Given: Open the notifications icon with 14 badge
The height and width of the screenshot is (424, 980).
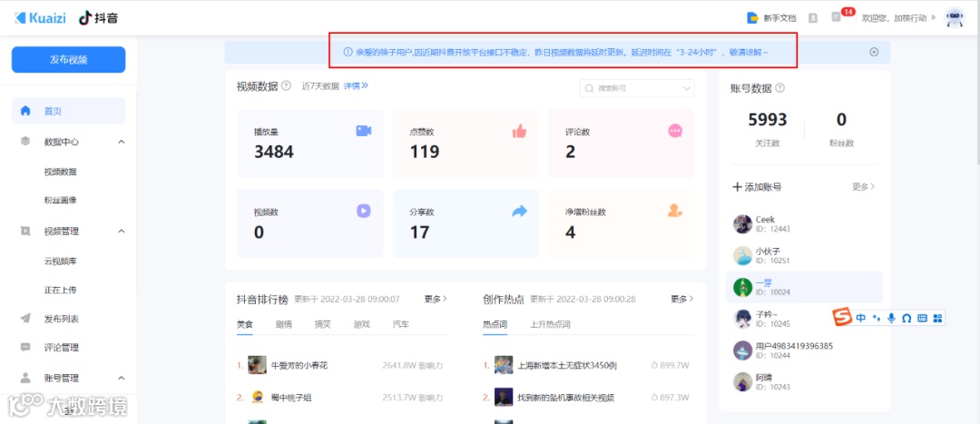Looking at the screenshot, I should coord(837,17).
